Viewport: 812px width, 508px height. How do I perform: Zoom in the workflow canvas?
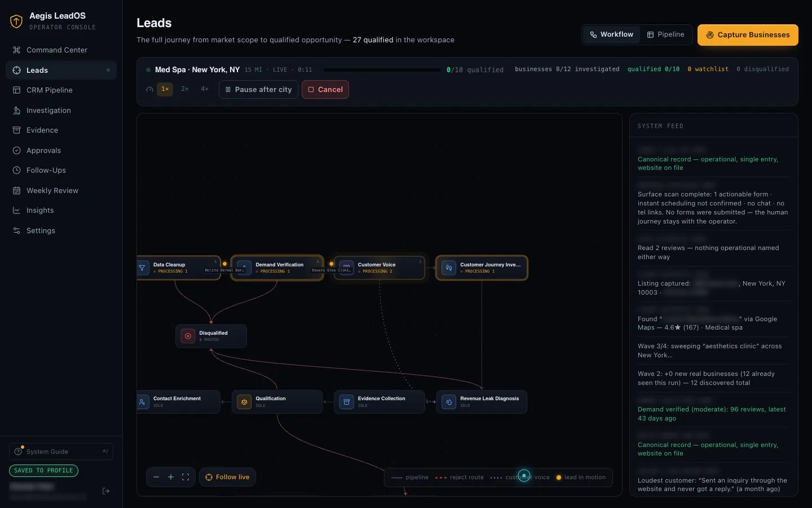[x=171, y=477]
